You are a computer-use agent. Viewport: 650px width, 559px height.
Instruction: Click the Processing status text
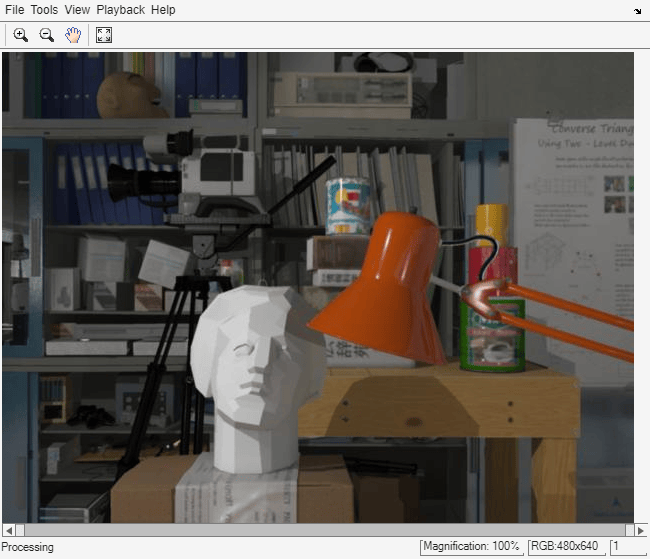[27, 547]
